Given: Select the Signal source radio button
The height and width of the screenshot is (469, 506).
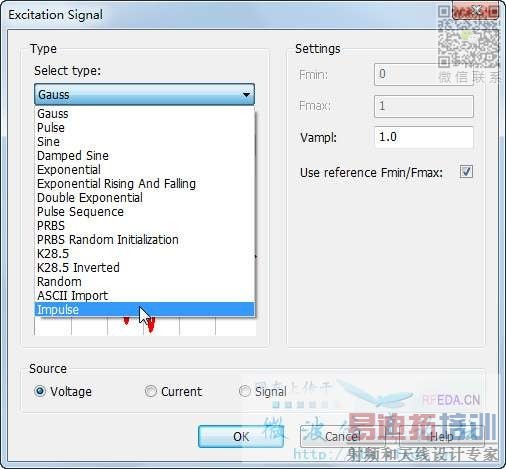Looking at the screenshot, I should 244,391.
